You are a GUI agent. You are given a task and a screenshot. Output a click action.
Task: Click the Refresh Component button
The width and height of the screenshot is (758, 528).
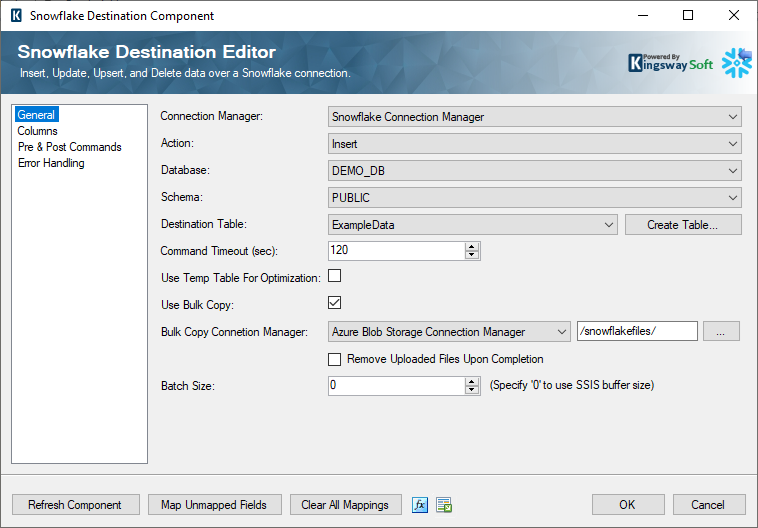75,505
